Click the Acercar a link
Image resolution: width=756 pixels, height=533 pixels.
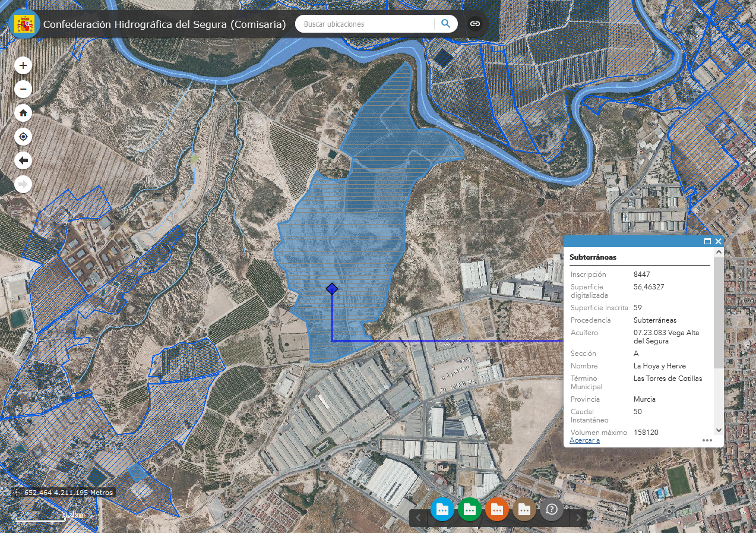pos(584,440)
